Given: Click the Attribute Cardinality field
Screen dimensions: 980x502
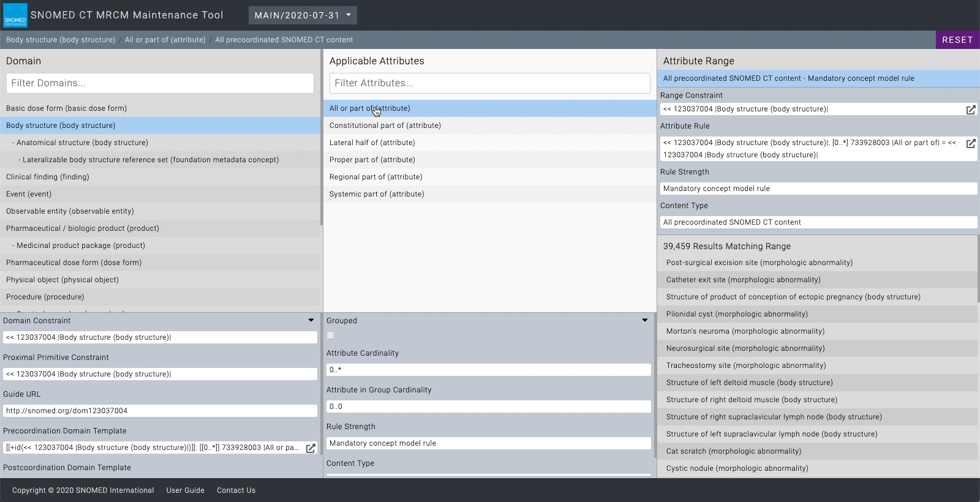Looking at the screenshot, I should click(x=489, y=370).
